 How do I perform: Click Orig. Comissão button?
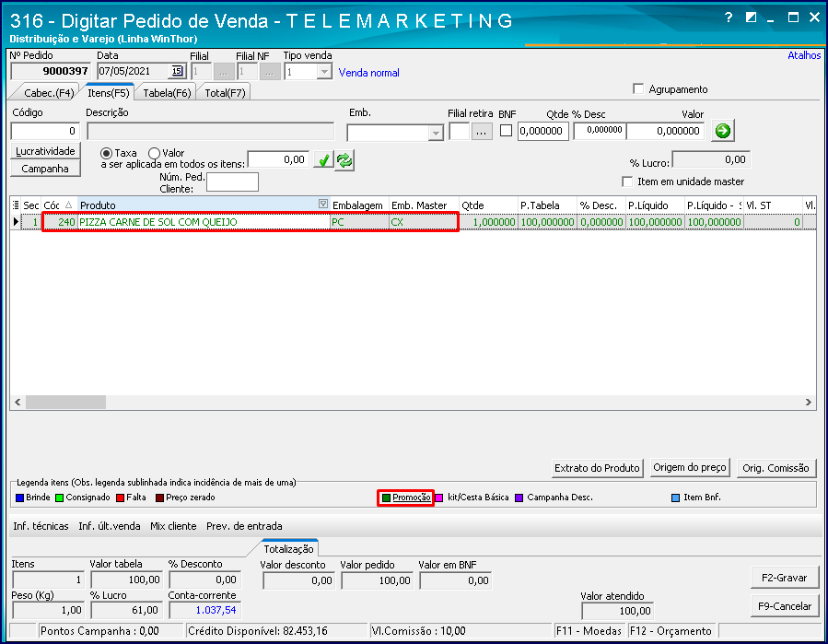tap(776, 467)
